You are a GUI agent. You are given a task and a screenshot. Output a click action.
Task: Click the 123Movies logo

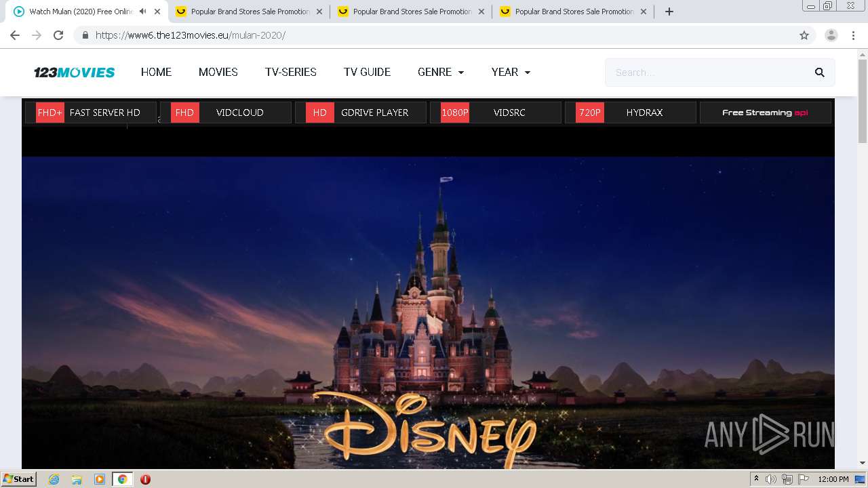pyautogui.click(x=75, y=73)
